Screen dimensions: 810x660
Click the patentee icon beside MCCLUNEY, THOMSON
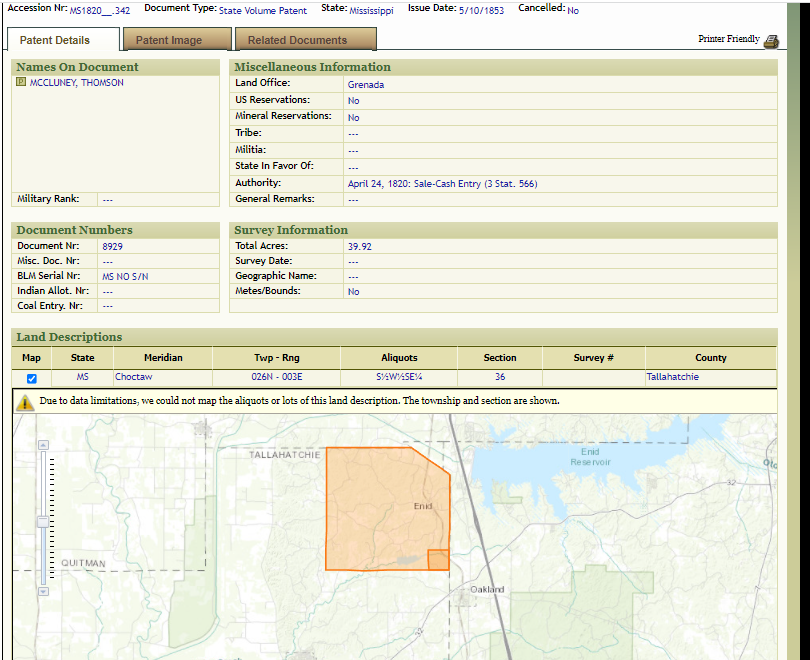coord(21,83)
